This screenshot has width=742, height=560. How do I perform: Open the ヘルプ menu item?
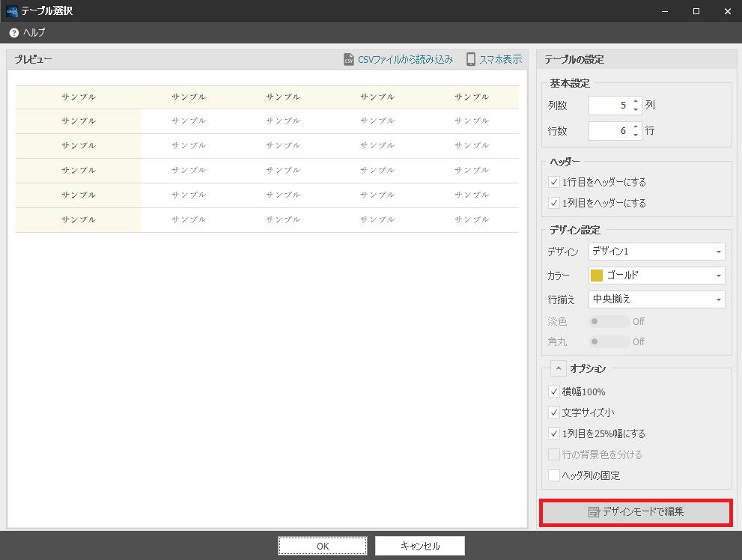pos(34,33)
